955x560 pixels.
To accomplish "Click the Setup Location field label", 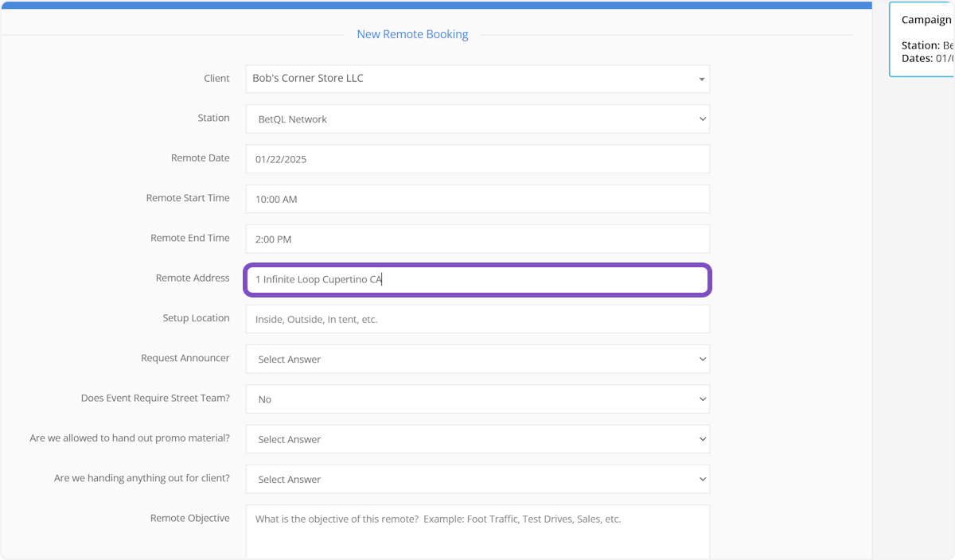I will click(x=196, y=318).
